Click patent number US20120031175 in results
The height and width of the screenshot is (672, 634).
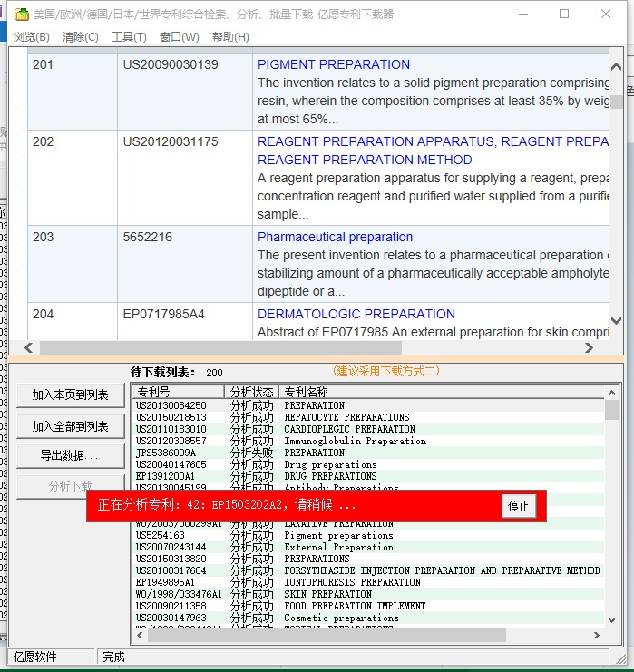click(x=171, y=141)
